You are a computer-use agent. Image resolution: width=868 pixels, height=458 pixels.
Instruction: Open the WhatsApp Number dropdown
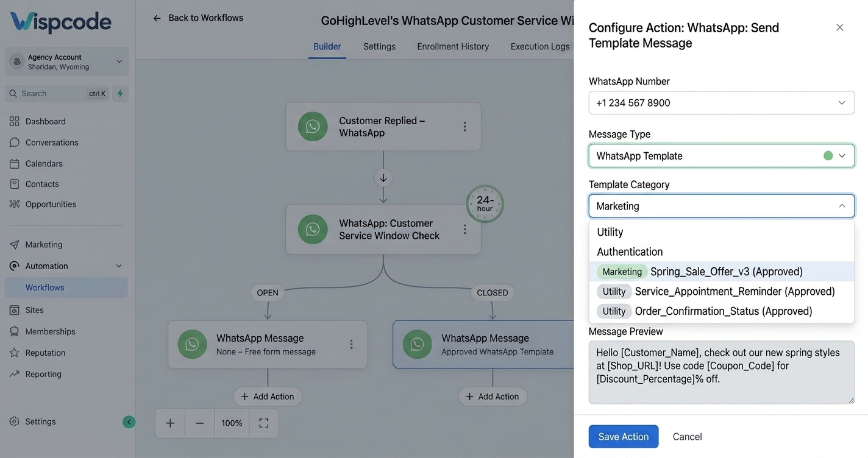(722, 103)
